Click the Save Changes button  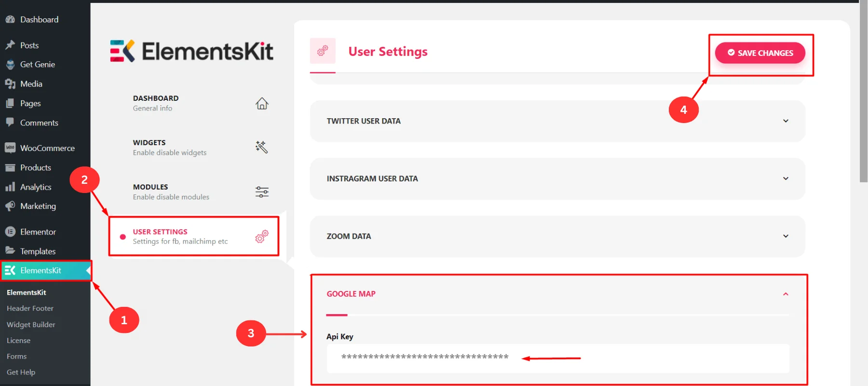(x=760, y=53)
